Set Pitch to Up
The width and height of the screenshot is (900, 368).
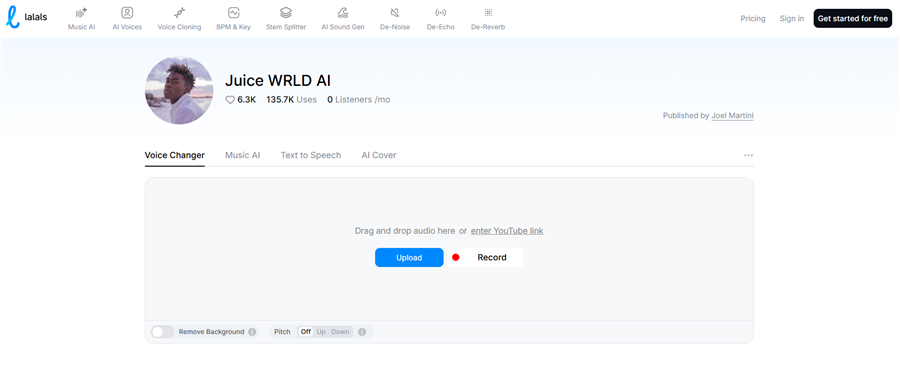coord(321,332)
